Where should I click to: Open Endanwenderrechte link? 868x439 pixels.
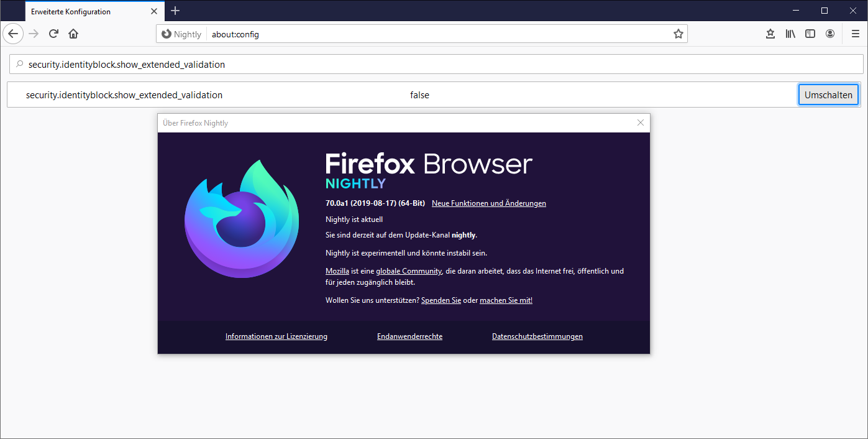409,336
